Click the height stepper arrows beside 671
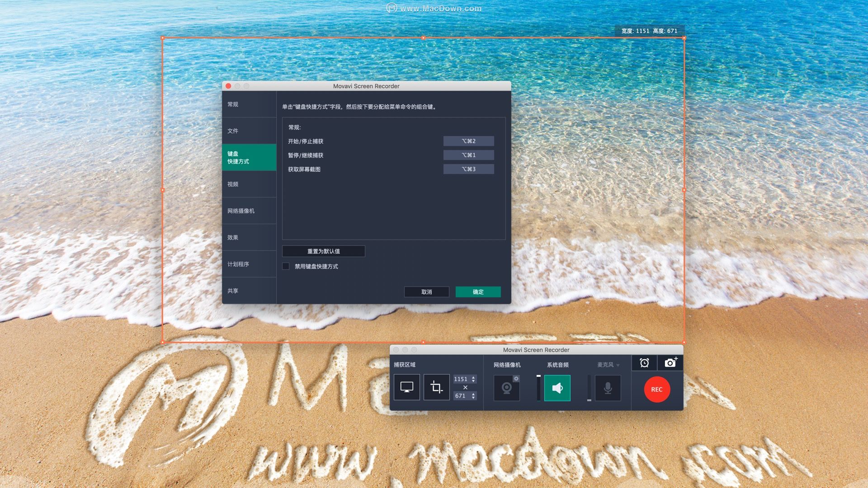 (x=473, y=396)
